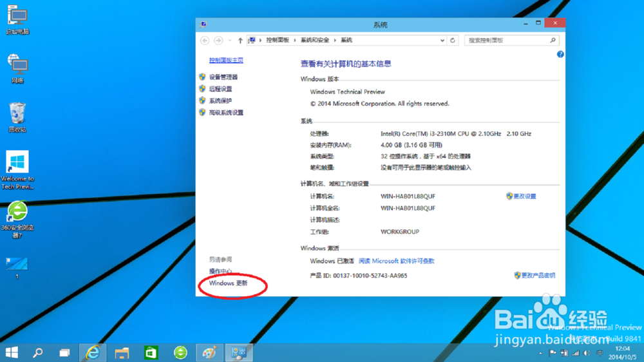Open the This PC desktop icon
Viewport: 644px width, 362px height.
(17, 19)
